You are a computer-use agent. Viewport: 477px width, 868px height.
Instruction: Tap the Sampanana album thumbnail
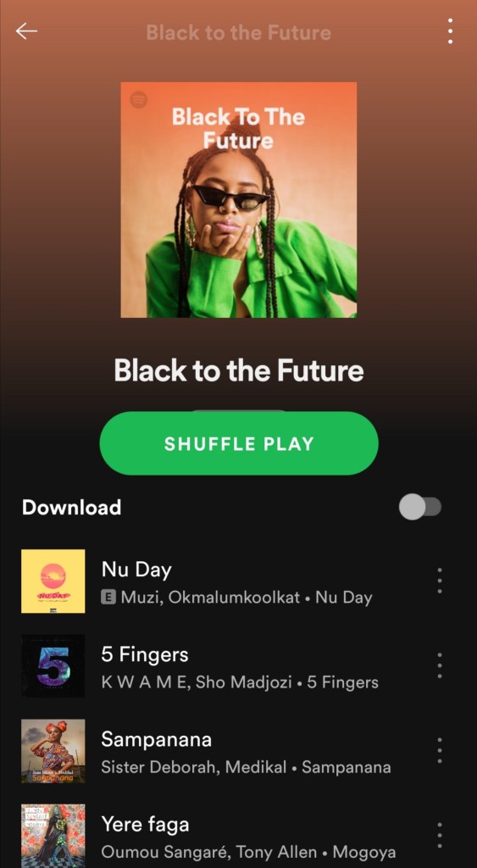click(53, 751)
